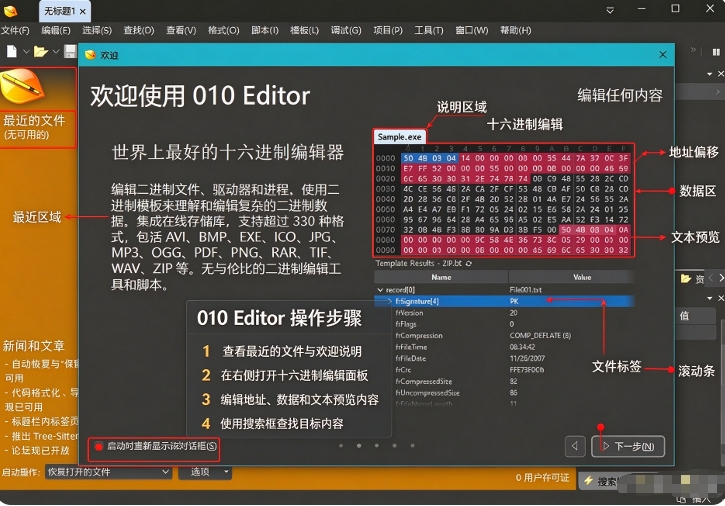Open the 窗口(W) menu
725x506 pixels.
tap(472, 31)
